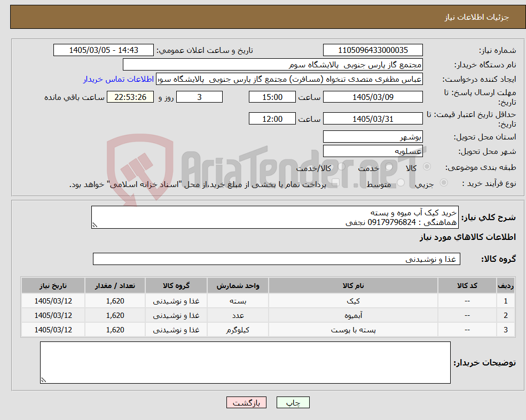The height and width of the screenshot is (420, 526).
Task: Click the general description textarea
Action: click(x=274, y=217)
